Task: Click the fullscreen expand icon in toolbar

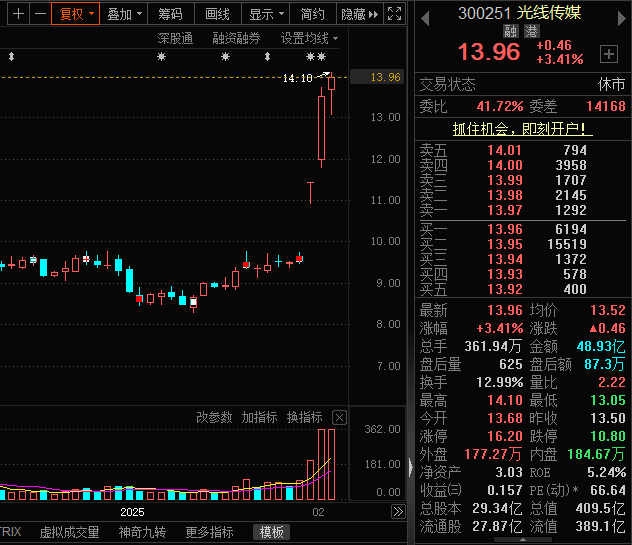Action: 395,14
